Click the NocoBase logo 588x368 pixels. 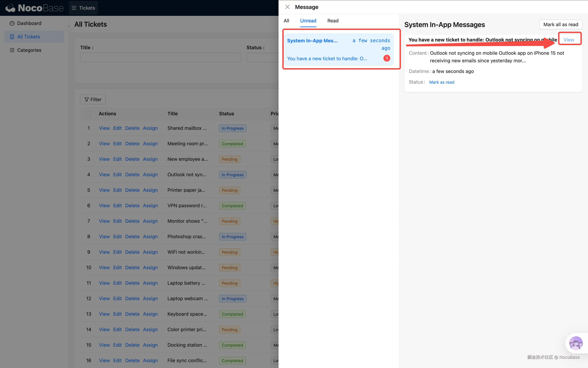click(34, 8)
